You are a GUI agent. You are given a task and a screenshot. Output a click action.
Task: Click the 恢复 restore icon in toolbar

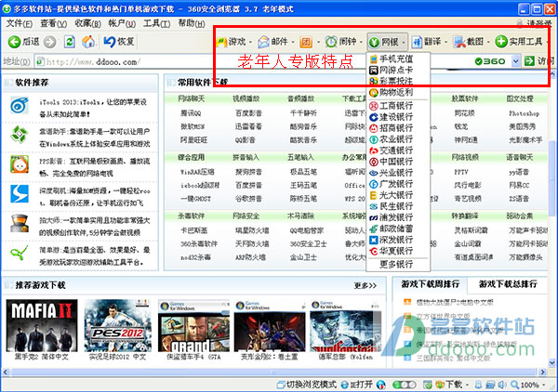tap(109, 42)
